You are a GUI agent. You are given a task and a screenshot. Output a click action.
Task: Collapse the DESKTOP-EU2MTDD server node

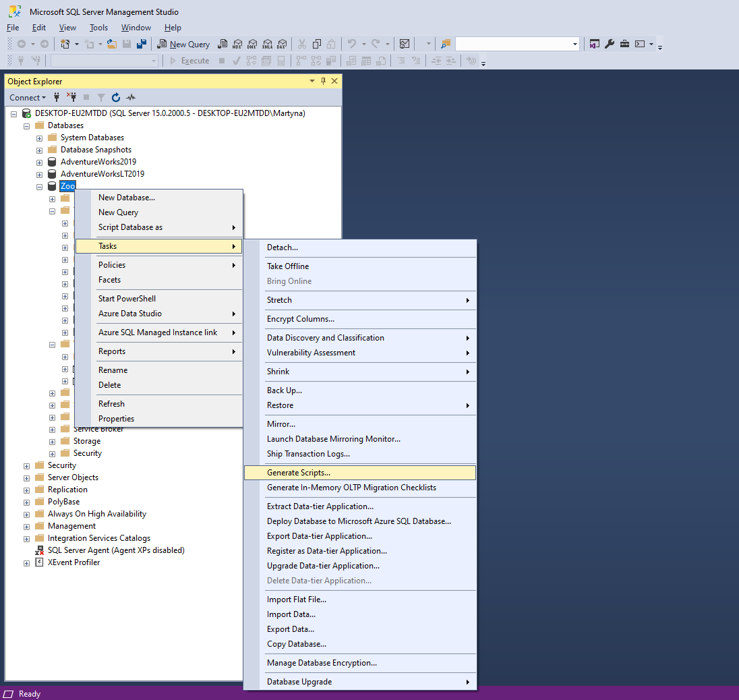(14, 113)
